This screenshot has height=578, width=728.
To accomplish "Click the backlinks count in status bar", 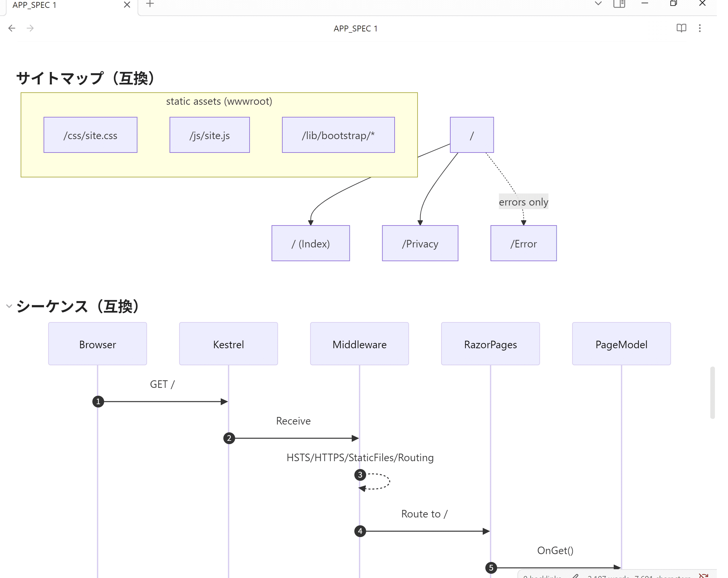I will tap(542, 576).
